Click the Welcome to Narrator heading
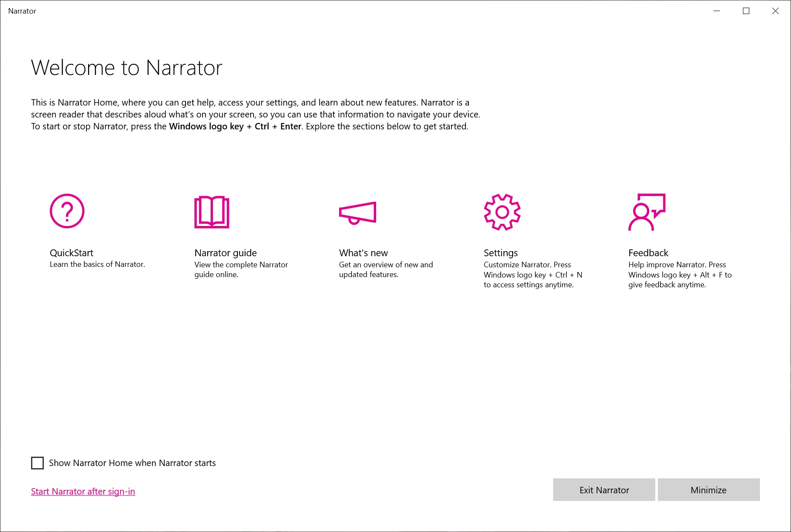Viewport: 791px width, 532px height. (127, 68)
